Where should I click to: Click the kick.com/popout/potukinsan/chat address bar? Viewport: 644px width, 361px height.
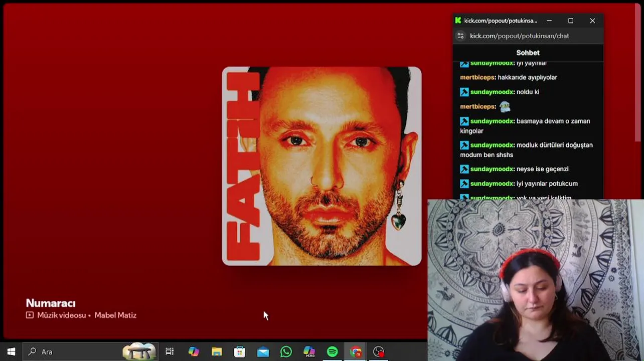pos(519,36)
